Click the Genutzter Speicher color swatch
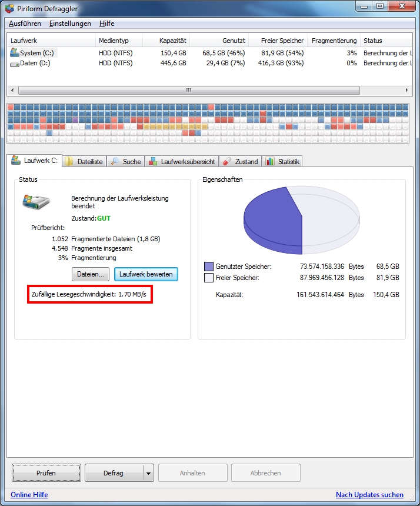The image size is (420, 506). [209, 267]
